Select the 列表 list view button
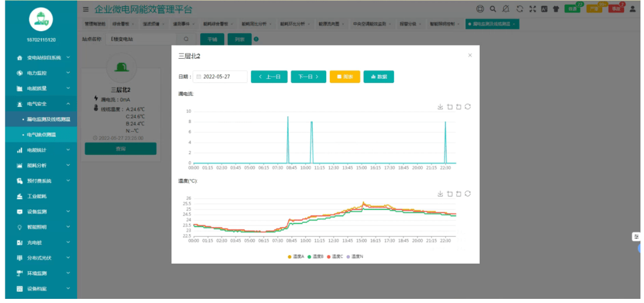The width and height of the screenshot is (644, 303). tap(240, 39)
